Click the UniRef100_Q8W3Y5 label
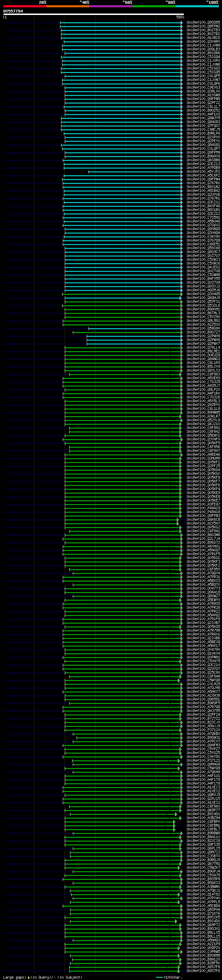Screen dimensions: 222x980 pyautogui.click(x=203, y=118)
